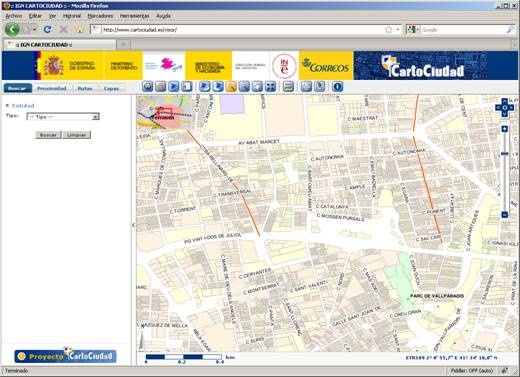Click the C MONTSERRAT street label
Screen dimensions: 520x377
[x=261, y=288]
